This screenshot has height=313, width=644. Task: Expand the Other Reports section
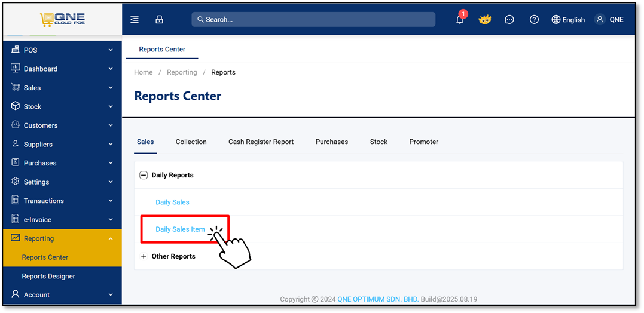(144, 256)
